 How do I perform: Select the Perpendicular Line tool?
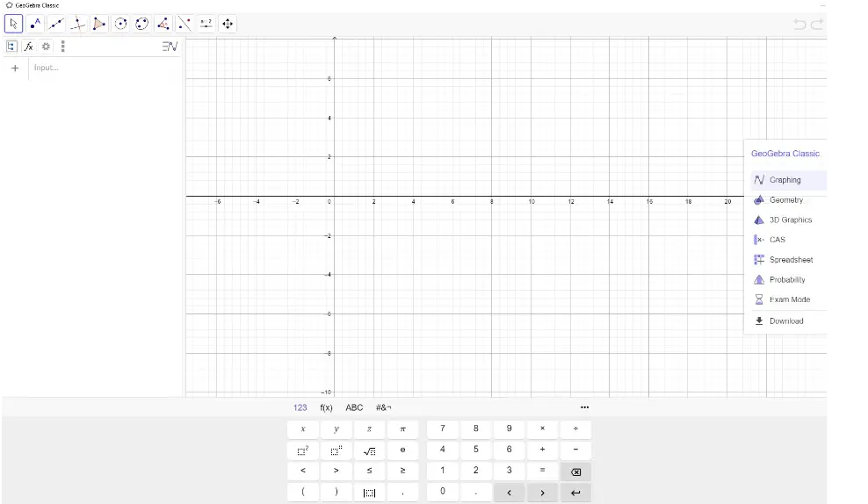(x=78, y=24)
